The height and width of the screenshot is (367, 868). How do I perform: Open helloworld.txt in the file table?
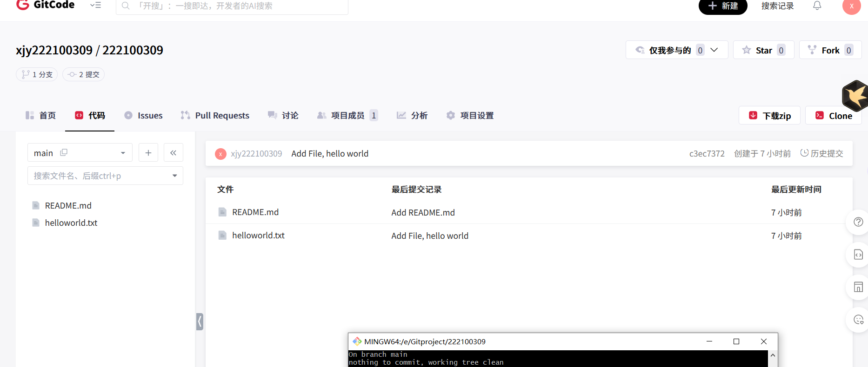click(x=258, y=236)
